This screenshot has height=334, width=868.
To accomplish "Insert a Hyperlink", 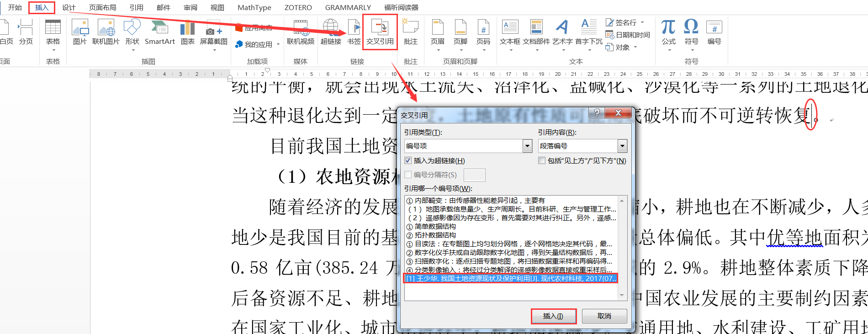I will pos(331,32).
